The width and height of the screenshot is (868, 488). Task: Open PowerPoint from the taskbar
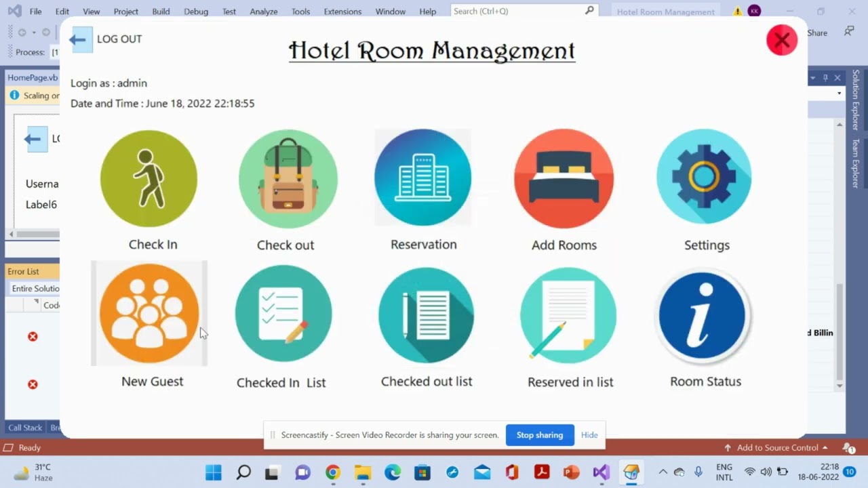coord(572,472)
